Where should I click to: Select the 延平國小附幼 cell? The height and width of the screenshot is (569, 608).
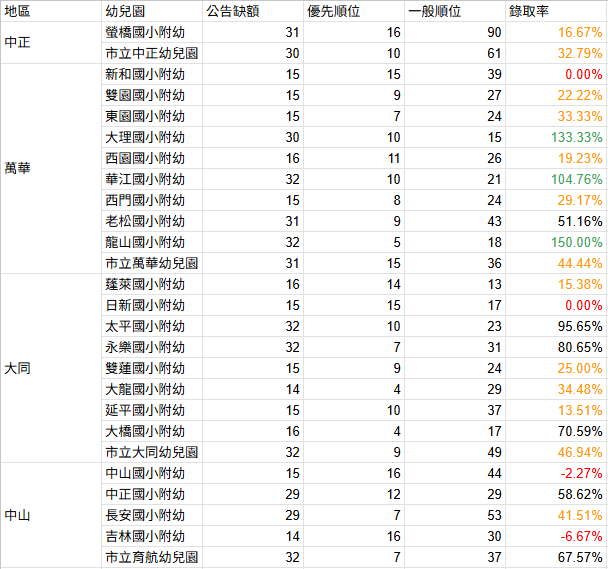coord(152,410)
